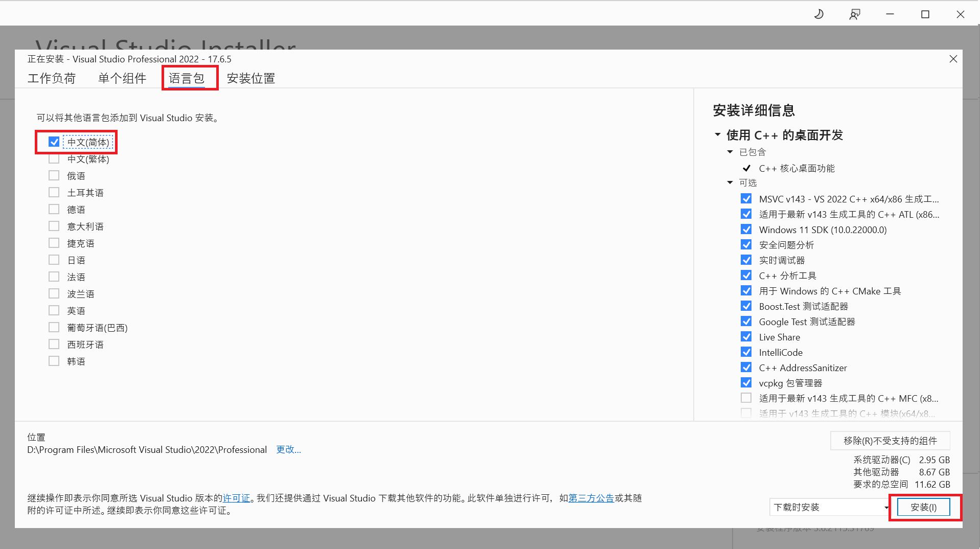The width and height of the screenshot is (980, 549).
Task: Open the 下载时安装 dropdown
Action: point(830,507)
